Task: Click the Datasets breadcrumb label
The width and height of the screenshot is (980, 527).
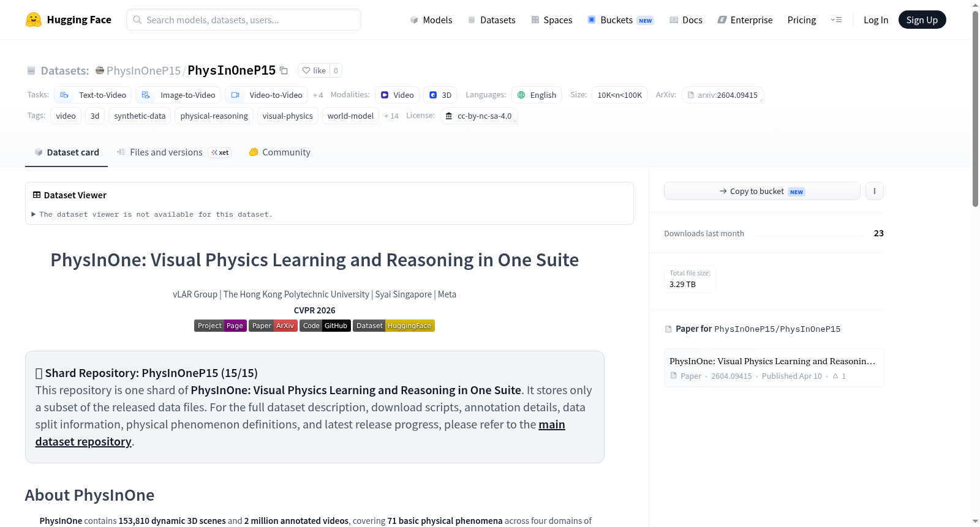Action: 65,70
